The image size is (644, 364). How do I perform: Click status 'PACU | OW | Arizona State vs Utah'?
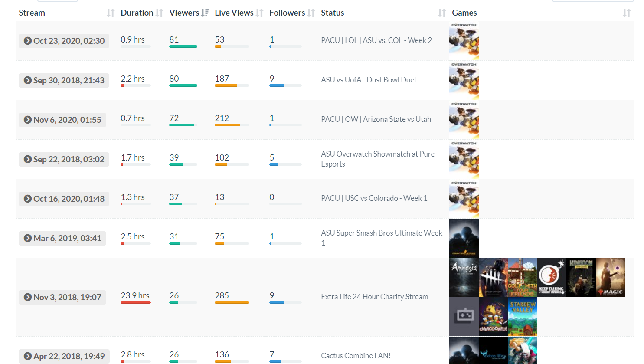click(x=376, y=119)
